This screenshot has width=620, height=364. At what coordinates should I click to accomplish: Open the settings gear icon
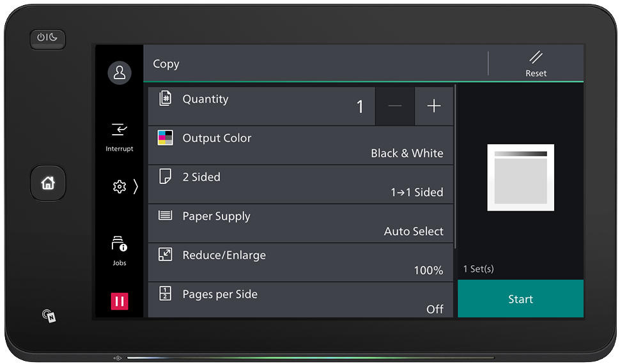119,186
